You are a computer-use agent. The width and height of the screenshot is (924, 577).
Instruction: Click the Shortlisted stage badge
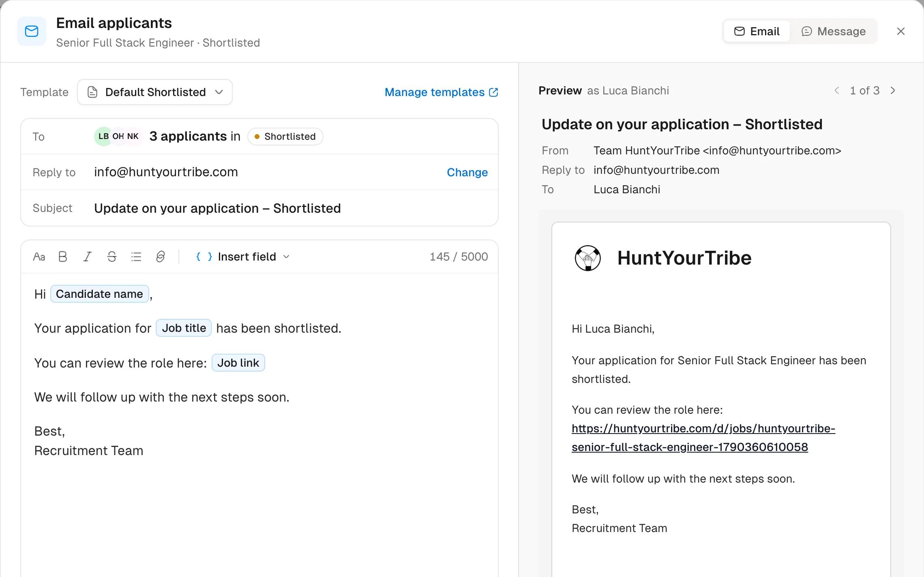coord(285,137)
